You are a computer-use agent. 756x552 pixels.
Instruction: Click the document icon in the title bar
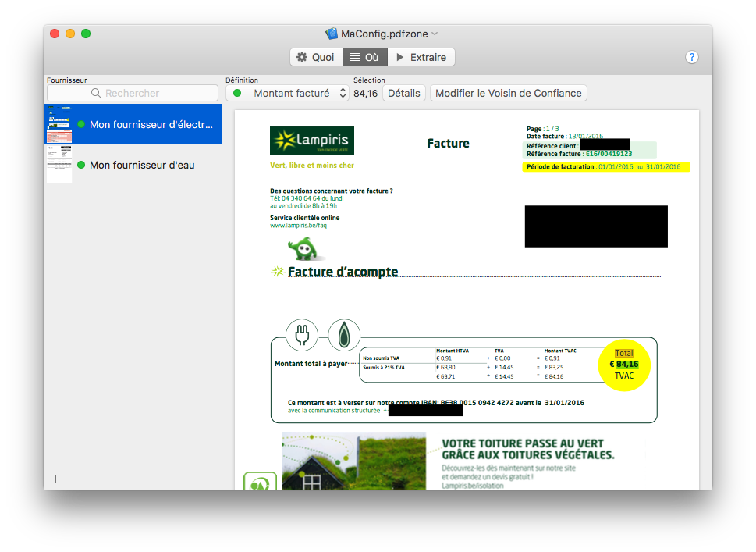click(332, 34)
